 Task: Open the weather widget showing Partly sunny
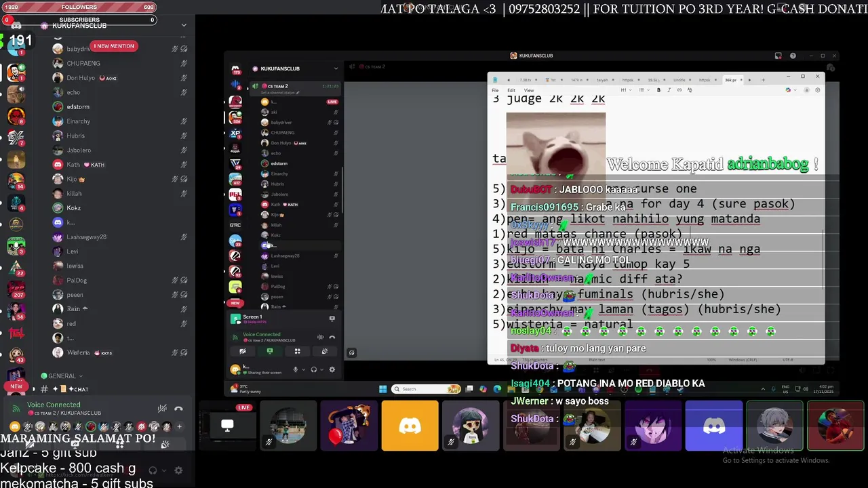(245, 389)
